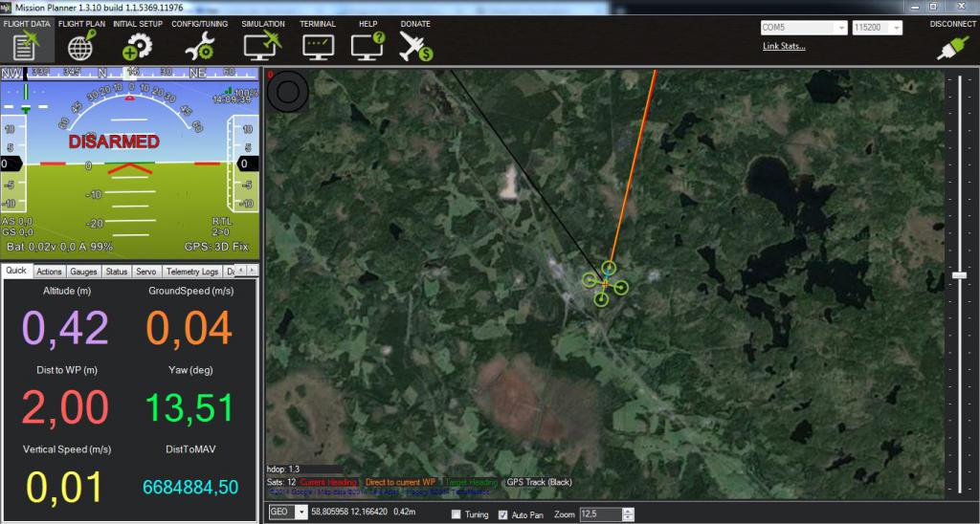Image resolution: width=980 pixels, height=524 pixels.
Task: Open the Flight Data screen icon
Action: [x=26, y=46]
